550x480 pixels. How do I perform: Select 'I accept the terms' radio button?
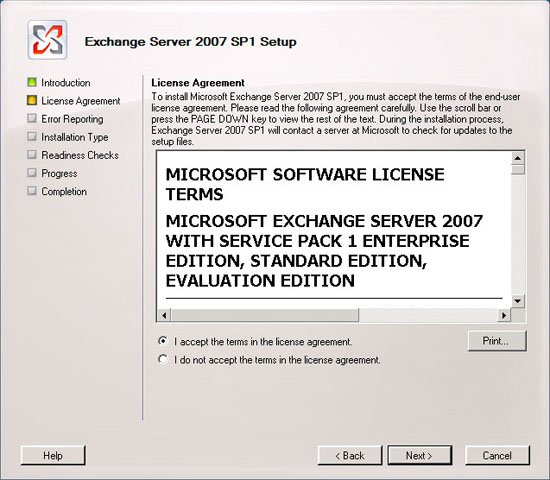click(163, 341)
